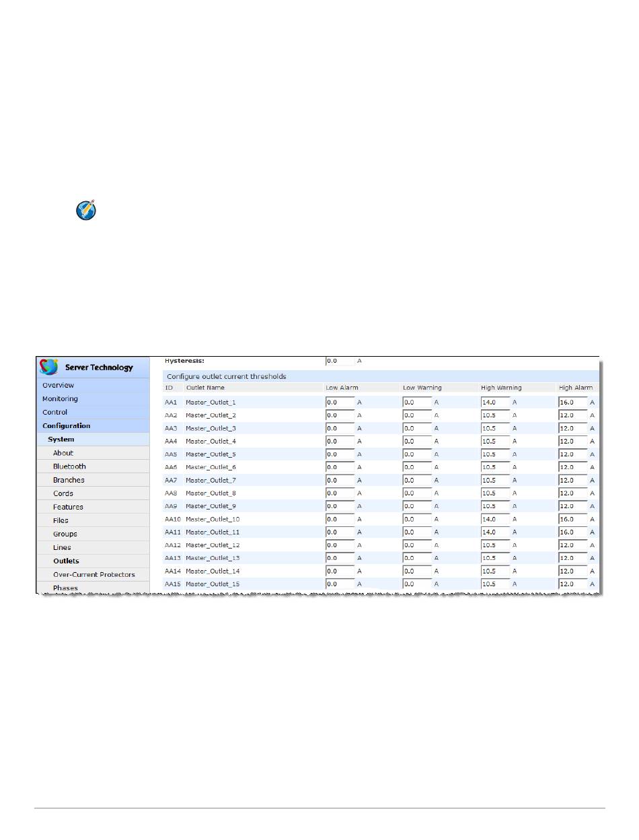The width and height of the screenshot is (639, 840).
Task: Edit Low Warning for Master_Outlet_8
Action: click(417, 493)
